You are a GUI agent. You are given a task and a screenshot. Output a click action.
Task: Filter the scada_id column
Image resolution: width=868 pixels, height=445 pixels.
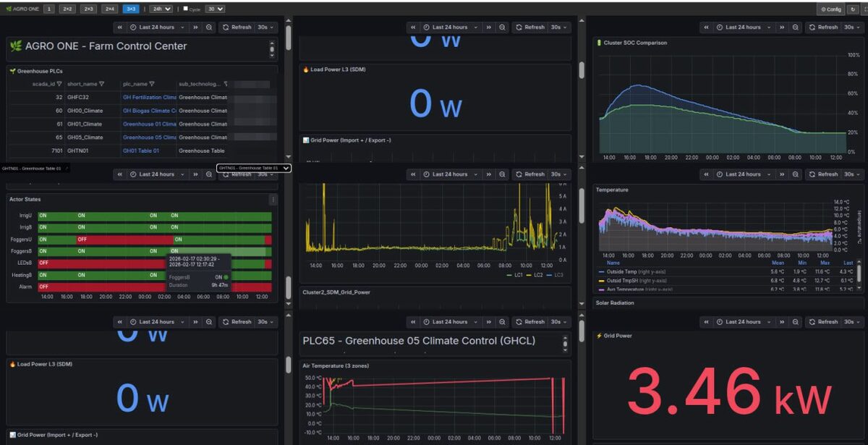(59, 84)
